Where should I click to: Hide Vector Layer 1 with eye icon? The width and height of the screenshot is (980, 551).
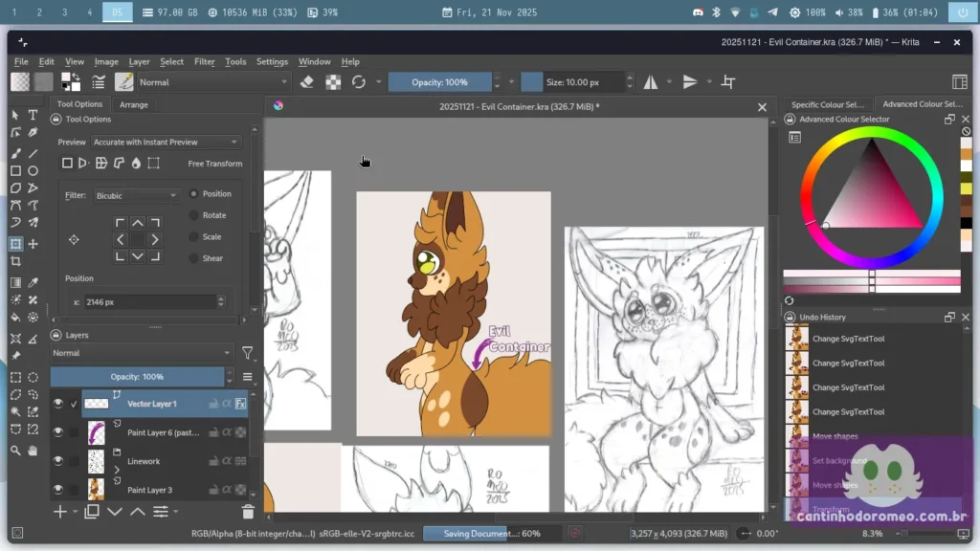[57, 404]
